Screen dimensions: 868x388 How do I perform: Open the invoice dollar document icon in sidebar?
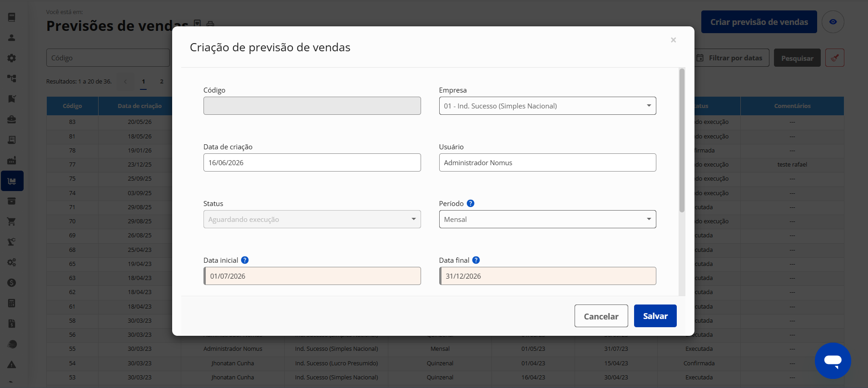(12, 324)
